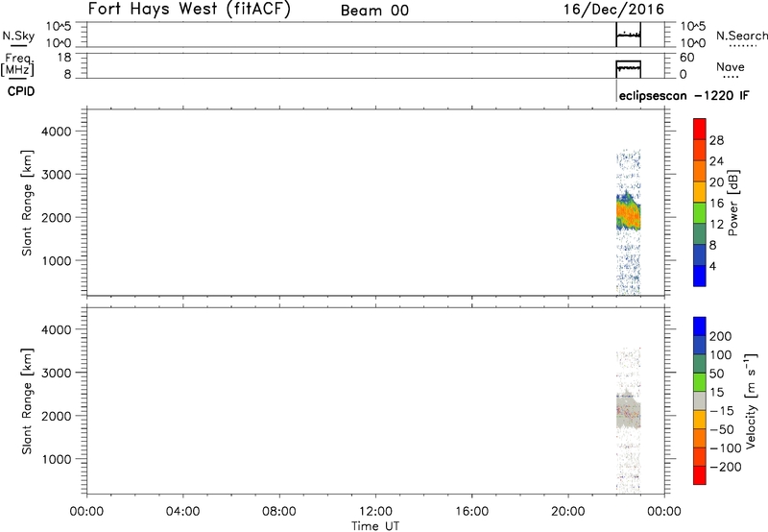Click the top blue Velocity colorbar swatch

tap(700, 326)
